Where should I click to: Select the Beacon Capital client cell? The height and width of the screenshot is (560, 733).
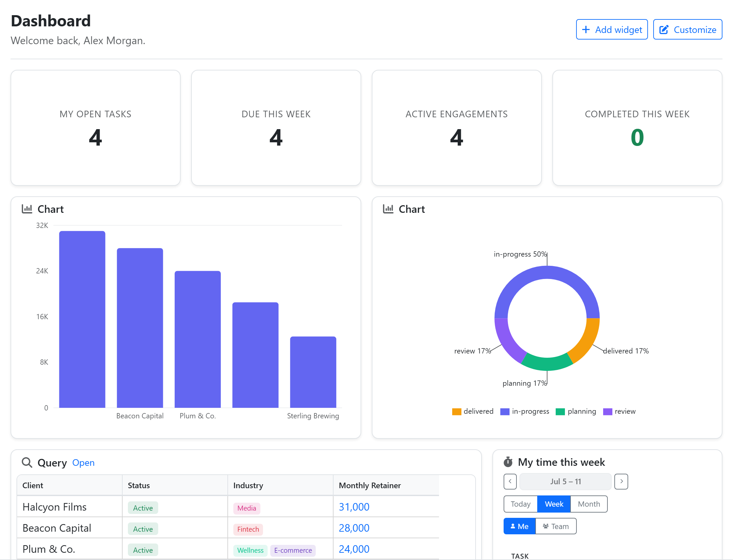point(69,528)
